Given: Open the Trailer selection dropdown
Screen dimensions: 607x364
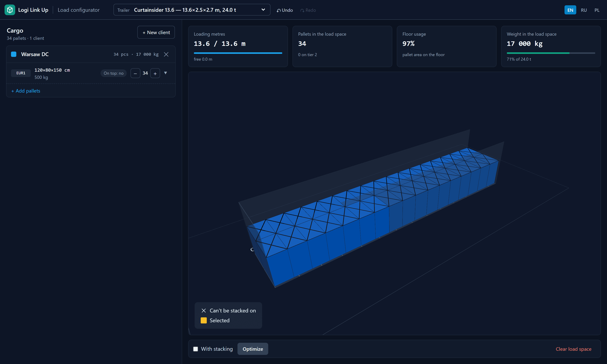Looking at the screenshot, I should [x=192, y=10].
